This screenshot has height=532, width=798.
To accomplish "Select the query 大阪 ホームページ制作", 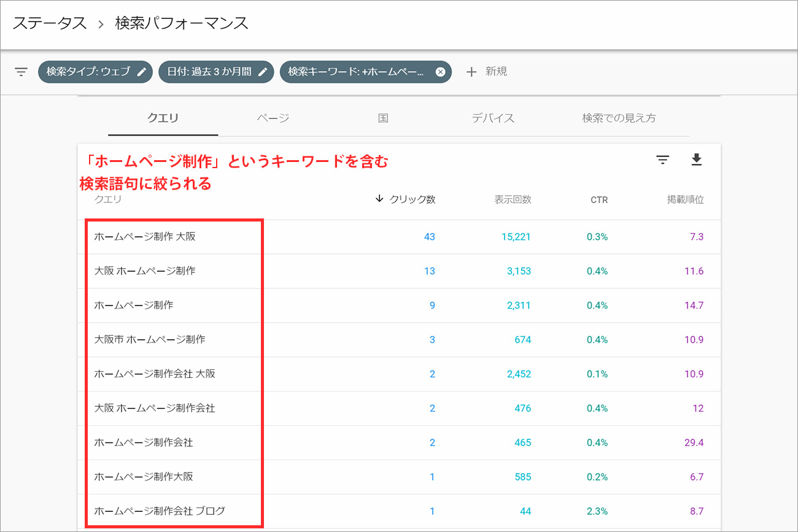I will [145, 271].
